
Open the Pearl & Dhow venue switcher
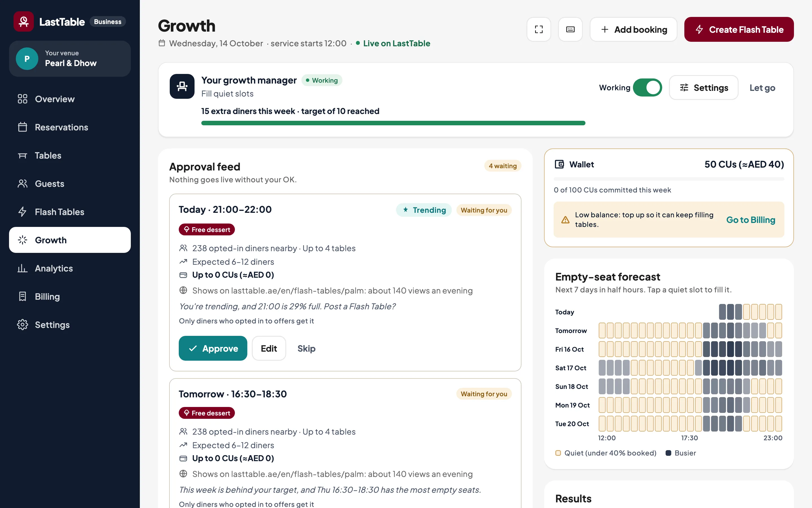click(x=70, y=59)
